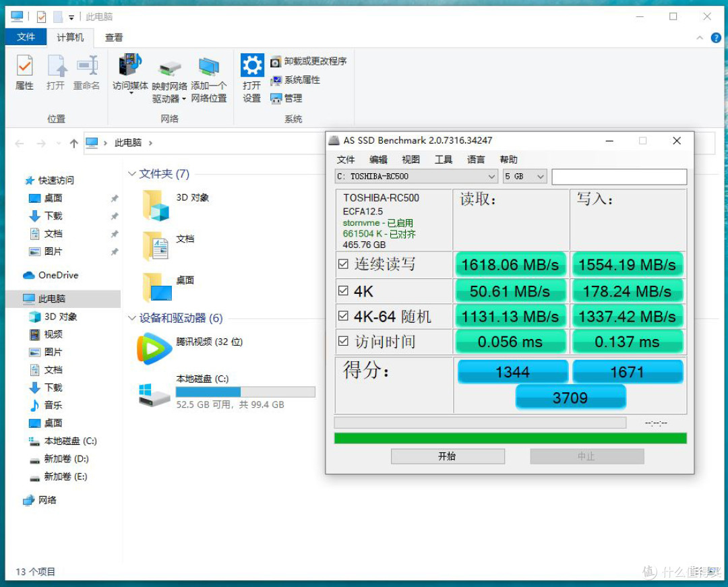Screen dimensions: 728x587
Task: Select 腾讯视频 (32 位) device icon
Action: coord(154,348)
